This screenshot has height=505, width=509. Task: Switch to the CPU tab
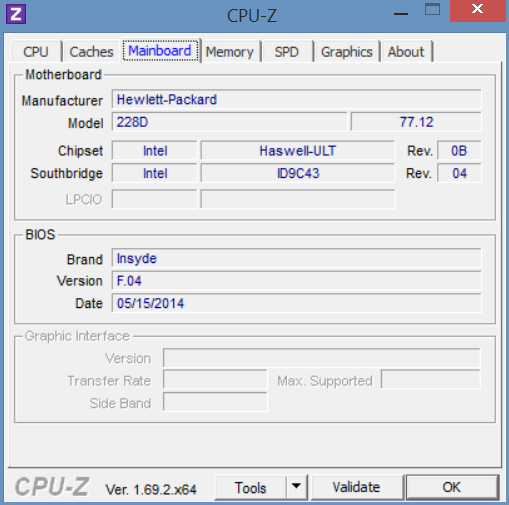36,52
